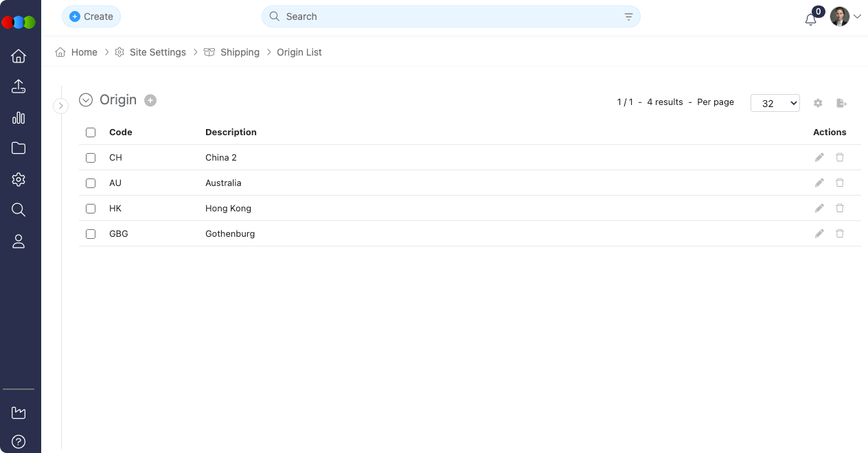This screenshot has height=453, width=868.
Task: Navigate to Shipping breadcrumb
Action: [240, 52]
